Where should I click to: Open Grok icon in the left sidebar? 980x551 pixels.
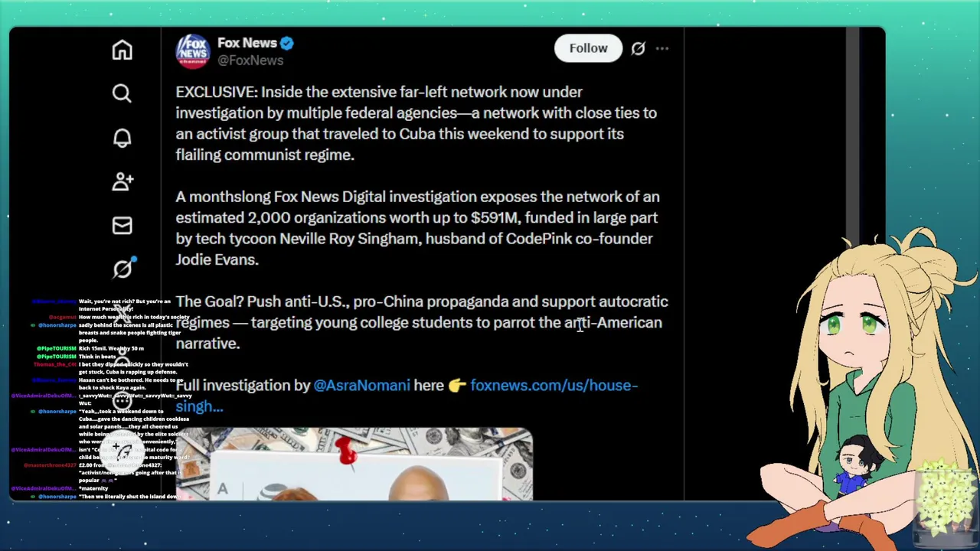(x=122, y=269)
